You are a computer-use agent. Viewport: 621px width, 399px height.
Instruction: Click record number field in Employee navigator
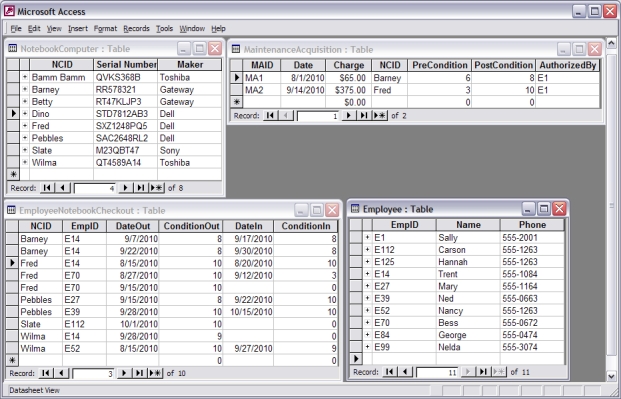(x=437, y=372)
